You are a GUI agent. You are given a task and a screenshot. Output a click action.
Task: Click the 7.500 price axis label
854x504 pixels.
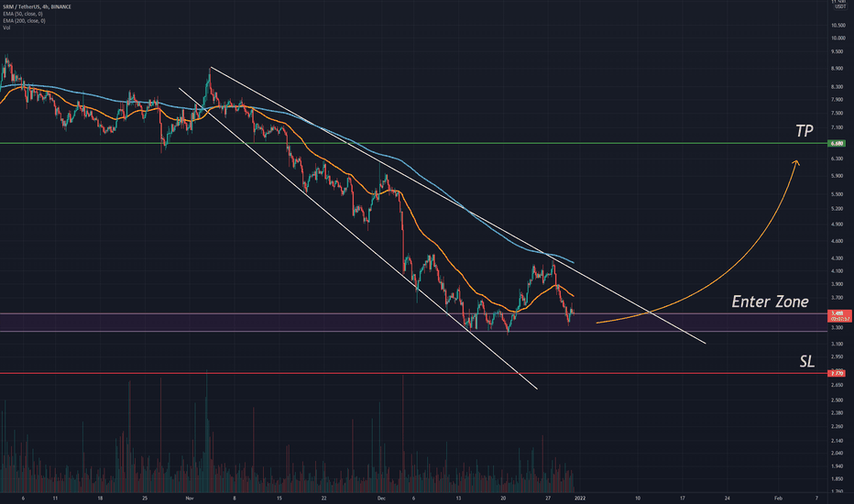tap(838, 114)
